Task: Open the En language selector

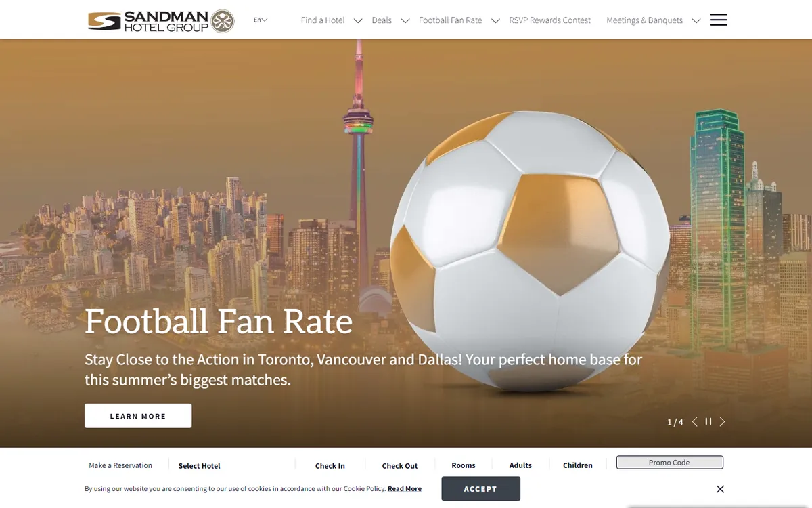Action: point(261,20)
